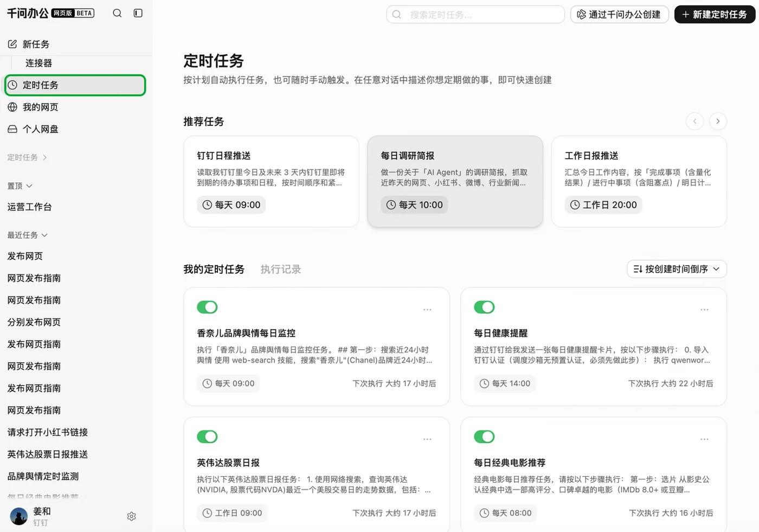Open more options for 香奈儿品牌舆情每日监控
Image resolution: width=759 pixels, height=532 pixels.
point(427,310)
